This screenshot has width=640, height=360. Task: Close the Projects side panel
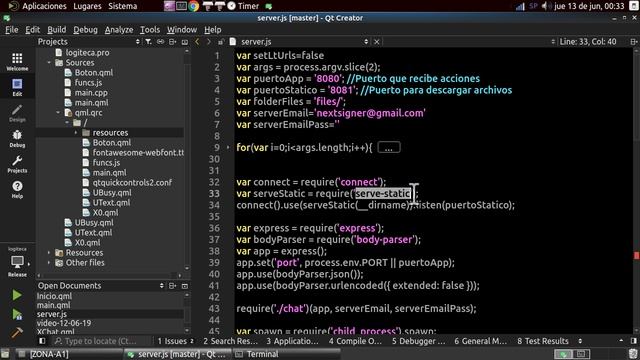[x=185, y=42]
